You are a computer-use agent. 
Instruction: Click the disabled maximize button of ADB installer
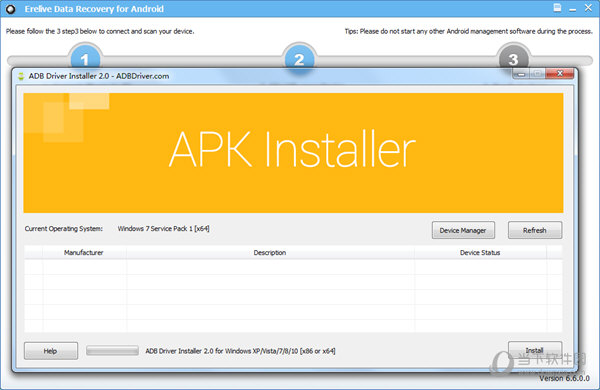click(x=538, y=73)
